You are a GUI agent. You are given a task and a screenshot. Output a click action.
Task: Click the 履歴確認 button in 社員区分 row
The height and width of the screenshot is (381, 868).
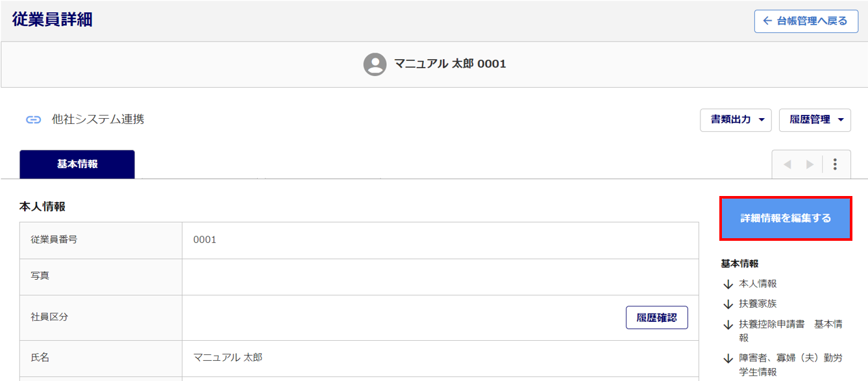pos(657,318)
